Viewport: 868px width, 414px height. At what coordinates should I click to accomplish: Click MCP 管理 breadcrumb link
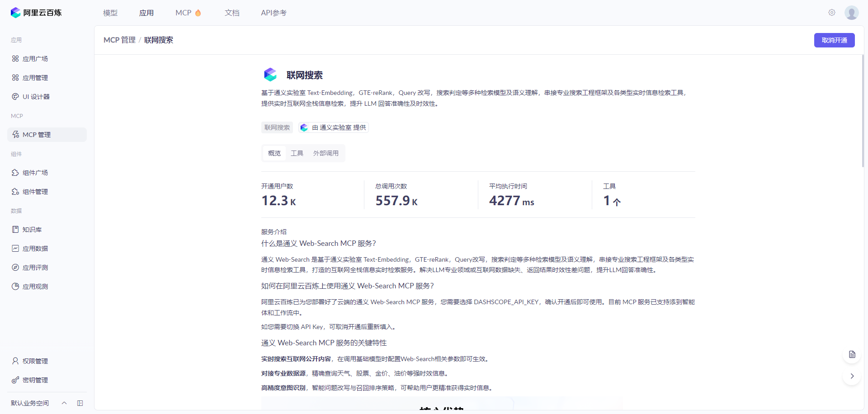[x=119, y=40]
